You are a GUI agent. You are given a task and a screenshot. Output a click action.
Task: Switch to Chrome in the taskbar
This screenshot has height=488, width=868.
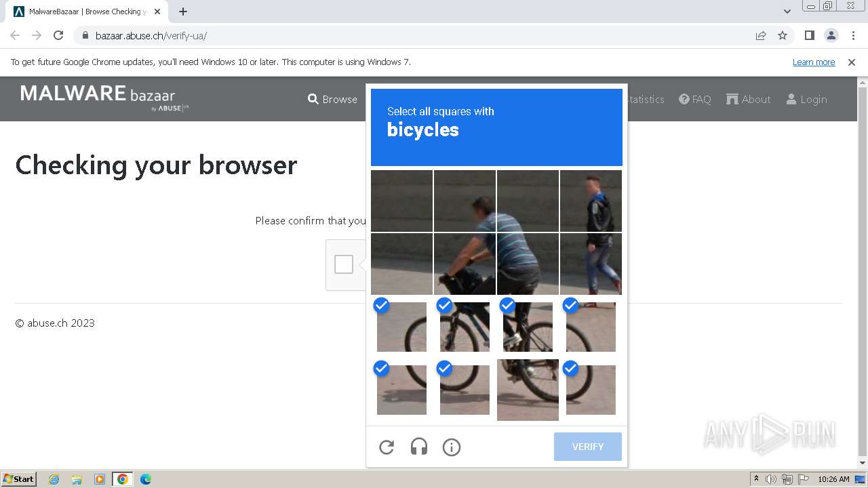pos(123,479)
